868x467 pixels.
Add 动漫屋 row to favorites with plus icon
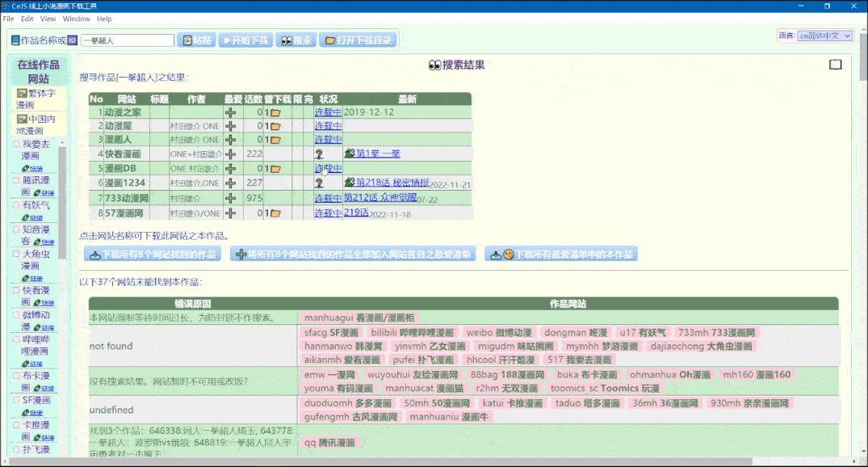231,126
